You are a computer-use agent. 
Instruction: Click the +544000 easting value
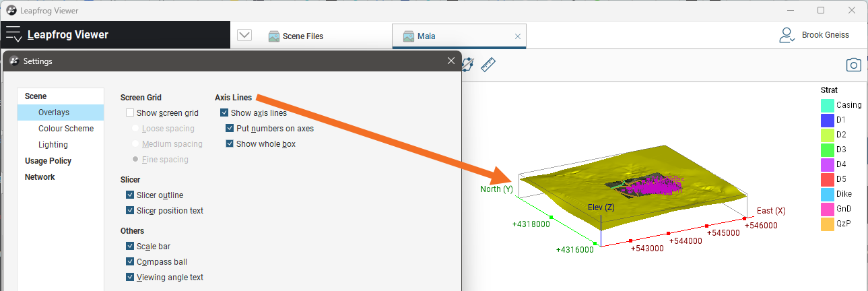pyautogui.click(x=686, y=240)
